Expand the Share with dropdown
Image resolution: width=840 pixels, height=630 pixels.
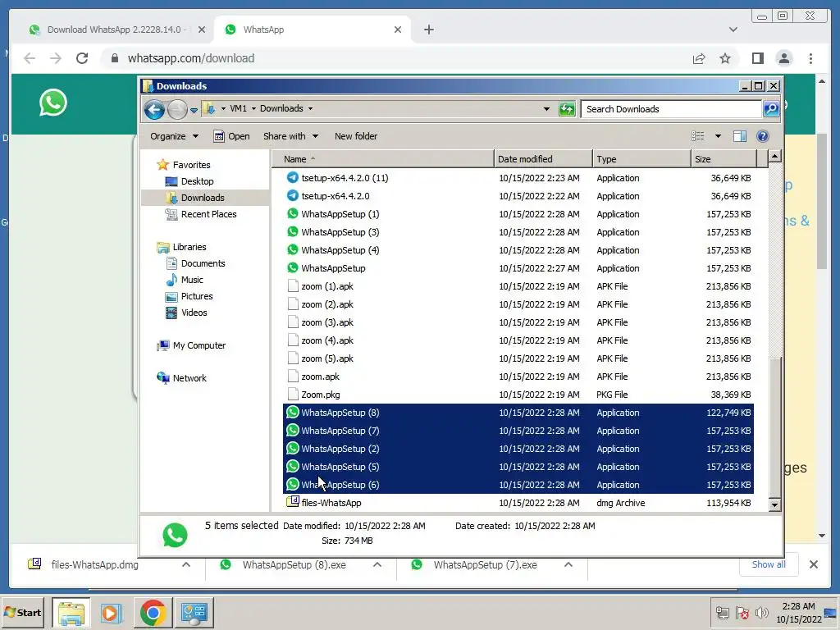(290, 136)
